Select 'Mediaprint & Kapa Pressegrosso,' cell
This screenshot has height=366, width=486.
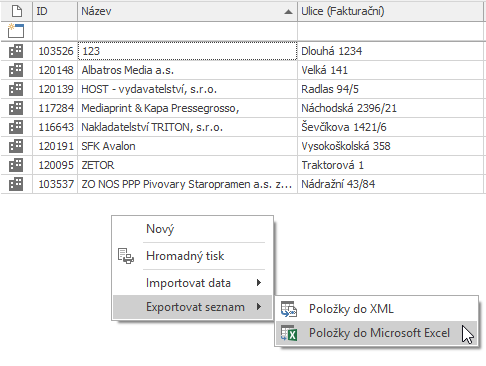(x=187, y=108)
